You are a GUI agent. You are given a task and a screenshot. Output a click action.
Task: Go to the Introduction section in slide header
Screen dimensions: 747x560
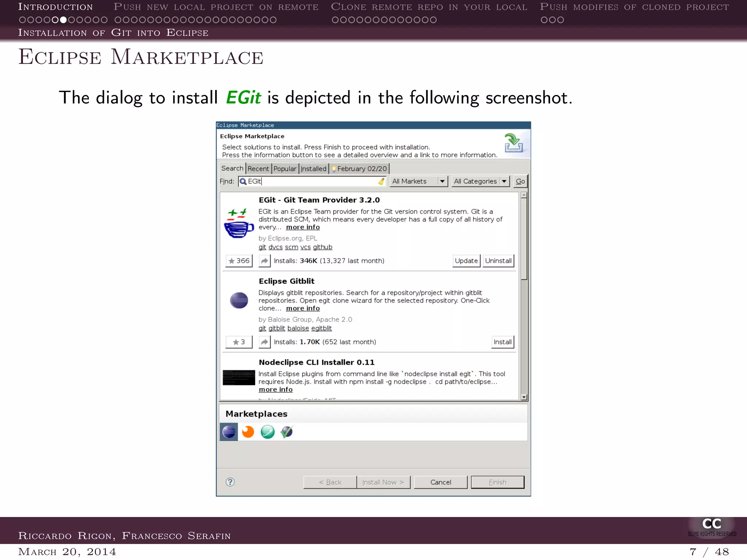[55, 7]
